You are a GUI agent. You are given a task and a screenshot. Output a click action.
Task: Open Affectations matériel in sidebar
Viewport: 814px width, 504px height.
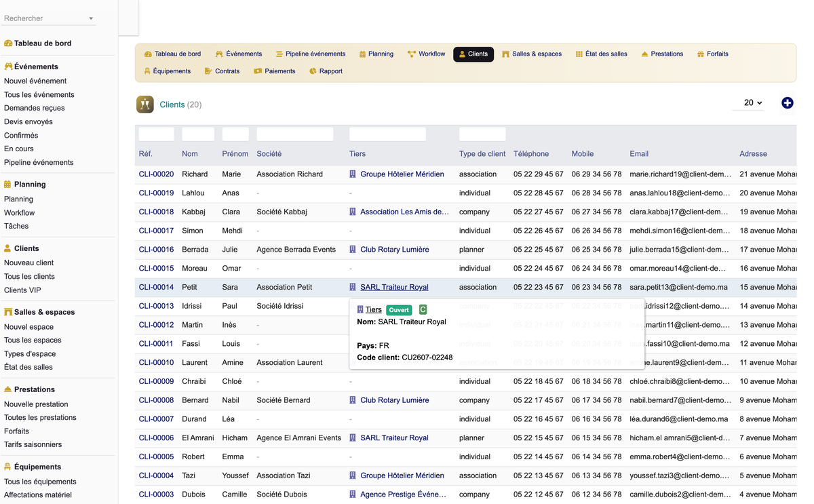click(x=38, y=495)
